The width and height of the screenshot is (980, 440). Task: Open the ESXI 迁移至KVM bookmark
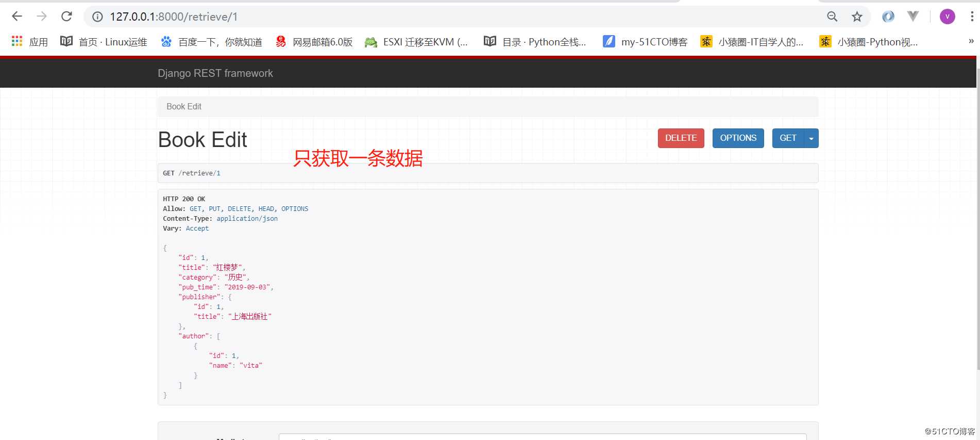[416, 42]
